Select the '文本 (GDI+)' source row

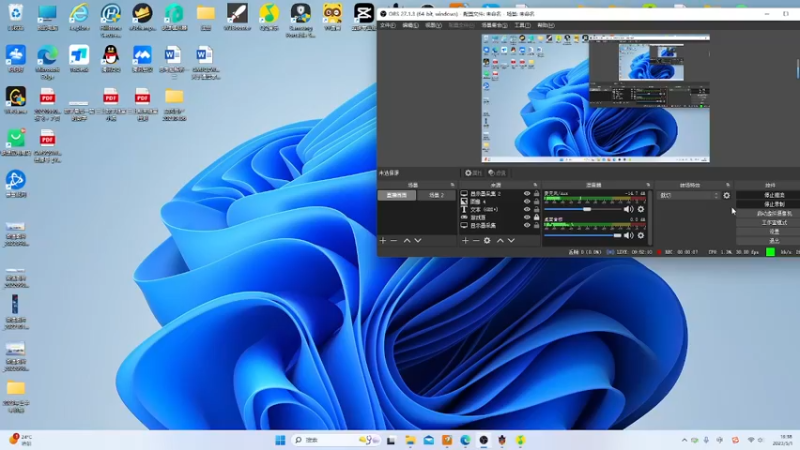499,209
